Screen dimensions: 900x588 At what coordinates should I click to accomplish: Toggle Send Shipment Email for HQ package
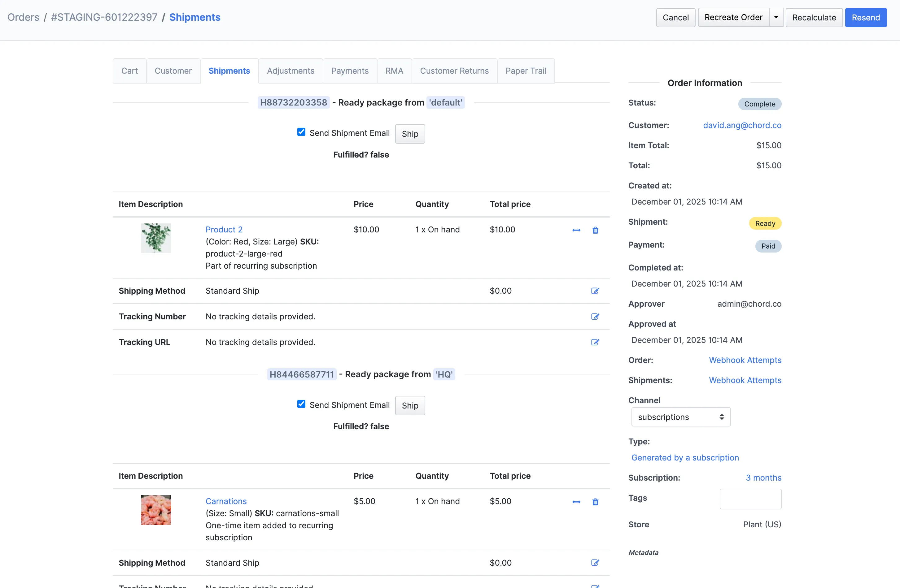[301, 404]
